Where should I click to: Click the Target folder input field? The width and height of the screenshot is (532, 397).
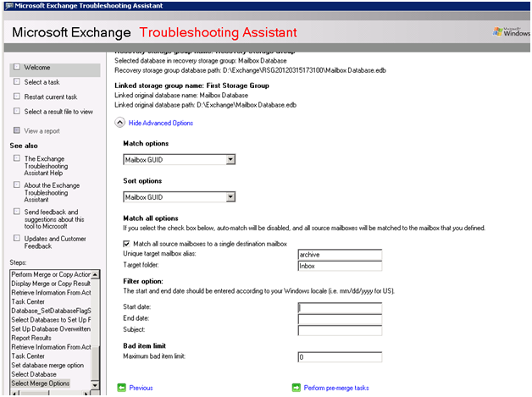tap(340, 266)
